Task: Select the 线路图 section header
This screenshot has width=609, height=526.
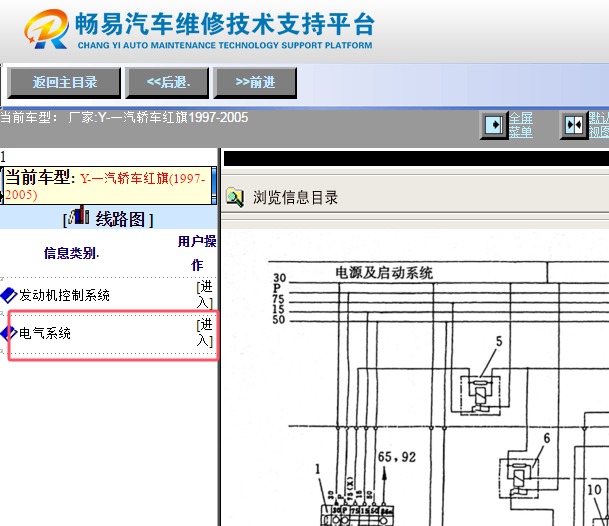Action: [108, 218]
